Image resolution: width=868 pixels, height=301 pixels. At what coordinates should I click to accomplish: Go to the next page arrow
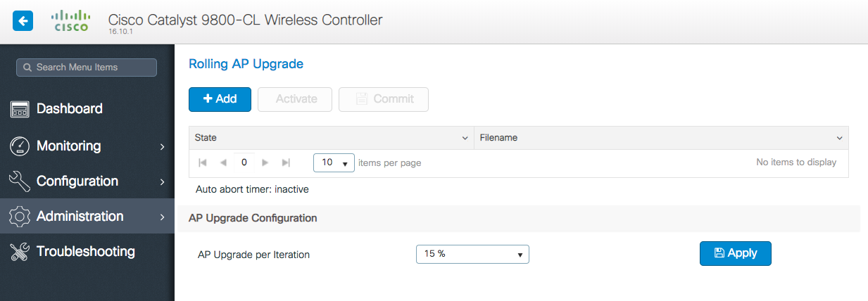point(265,162)
